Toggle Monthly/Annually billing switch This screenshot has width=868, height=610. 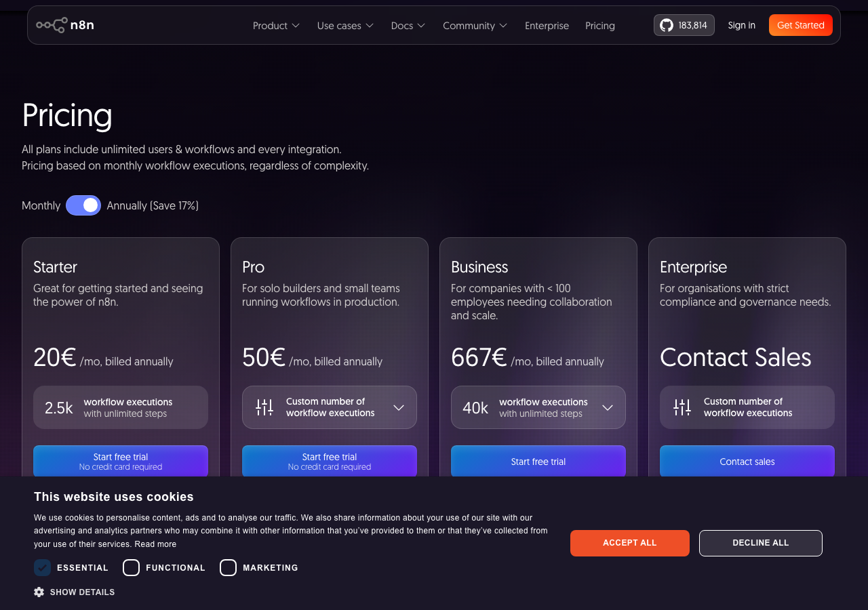(x=83, y=205)
